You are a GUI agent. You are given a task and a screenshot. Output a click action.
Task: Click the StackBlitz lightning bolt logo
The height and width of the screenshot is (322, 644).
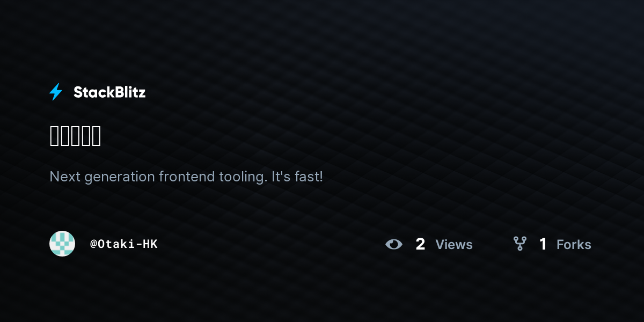[56, 92]
